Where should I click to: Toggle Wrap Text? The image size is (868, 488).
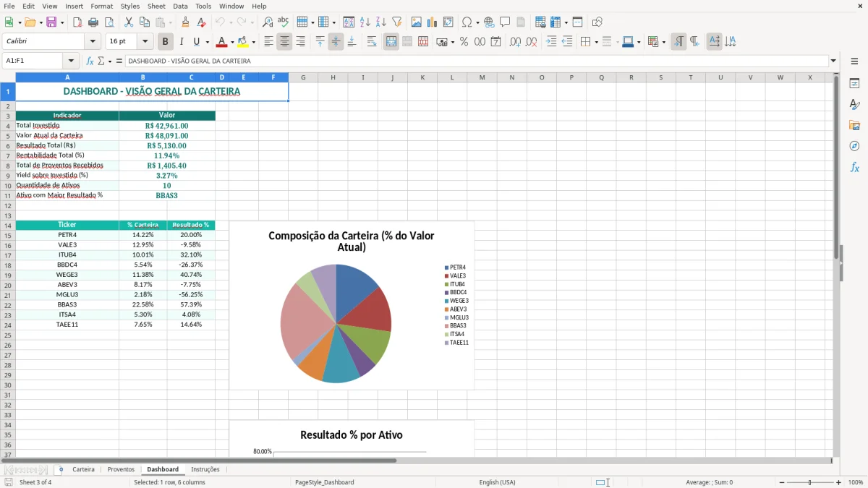point(372,42)
